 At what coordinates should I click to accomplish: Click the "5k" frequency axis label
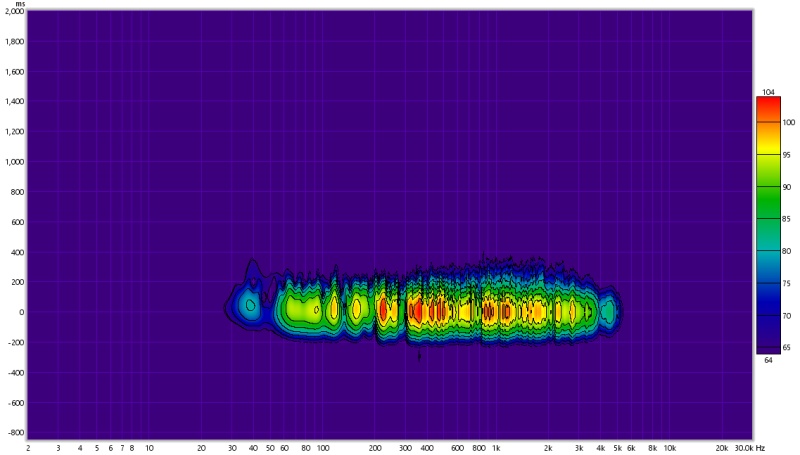coord(617,448)
